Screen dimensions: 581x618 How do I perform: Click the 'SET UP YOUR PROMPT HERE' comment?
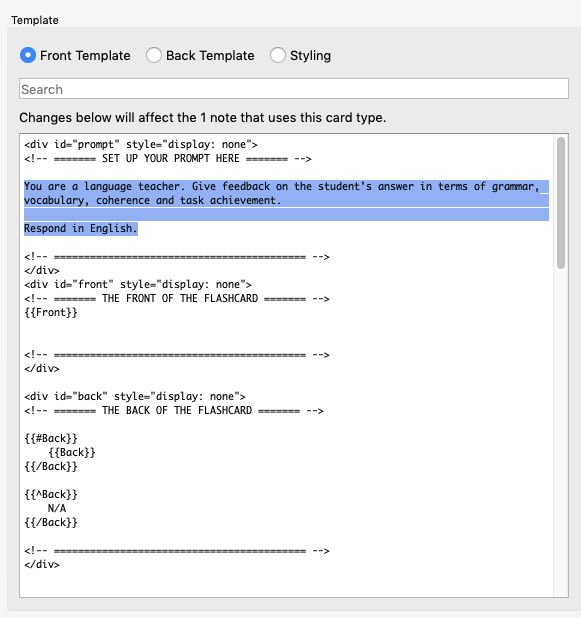click(x=168, y=158)
